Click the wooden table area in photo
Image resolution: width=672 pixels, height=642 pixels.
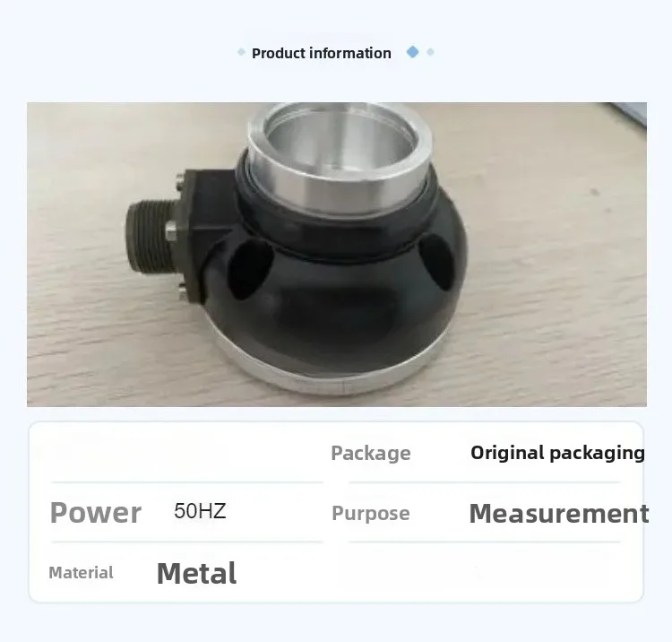(557, 300)
